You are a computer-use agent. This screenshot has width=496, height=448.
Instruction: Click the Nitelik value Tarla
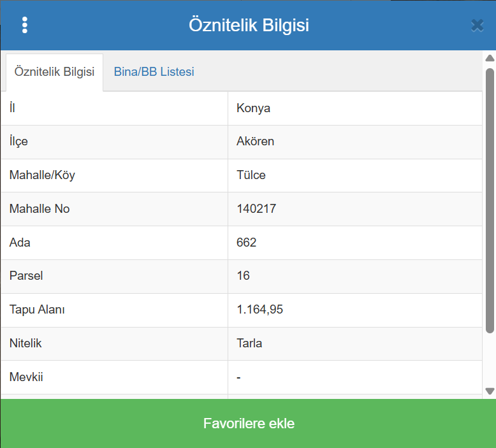249,343
